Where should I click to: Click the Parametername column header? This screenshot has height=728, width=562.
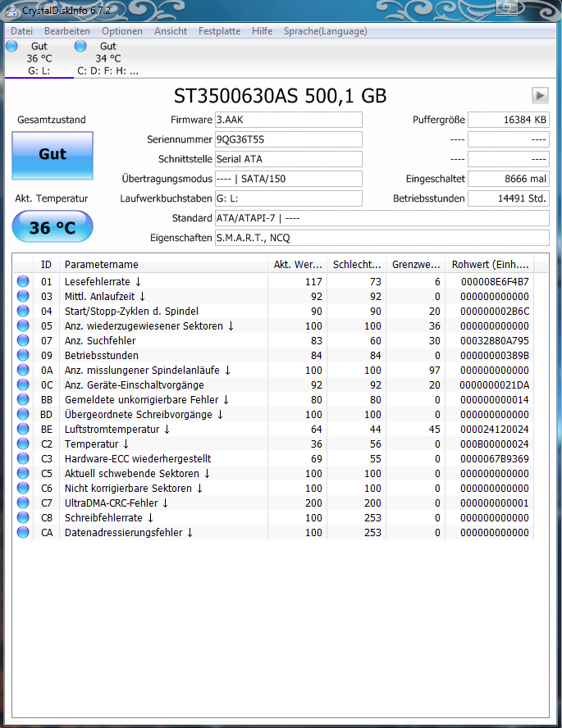163,265
